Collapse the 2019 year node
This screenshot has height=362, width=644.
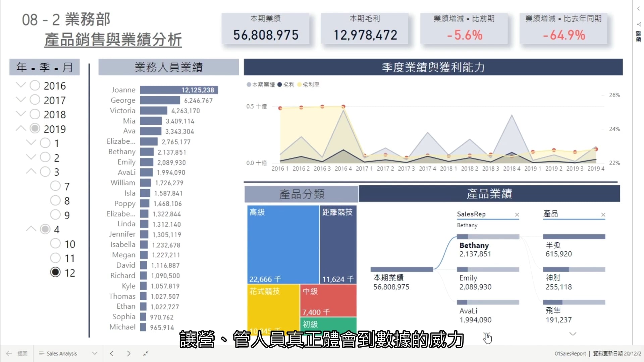(x=21, y=128)
